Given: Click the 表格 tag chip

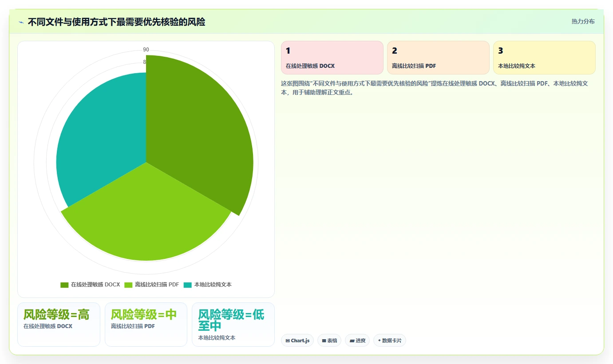Looking at the screenshot, I should click(x=329, y=341).
